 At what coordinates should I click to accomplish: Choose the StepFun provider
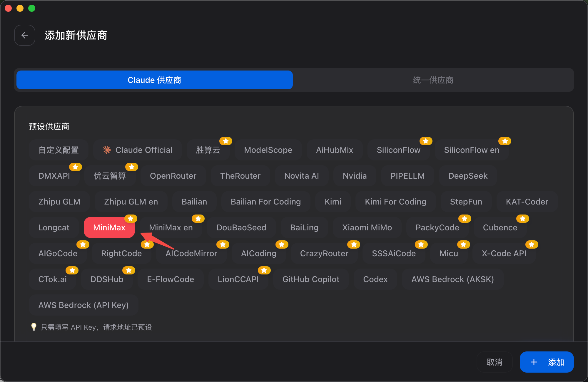point(466,202)
